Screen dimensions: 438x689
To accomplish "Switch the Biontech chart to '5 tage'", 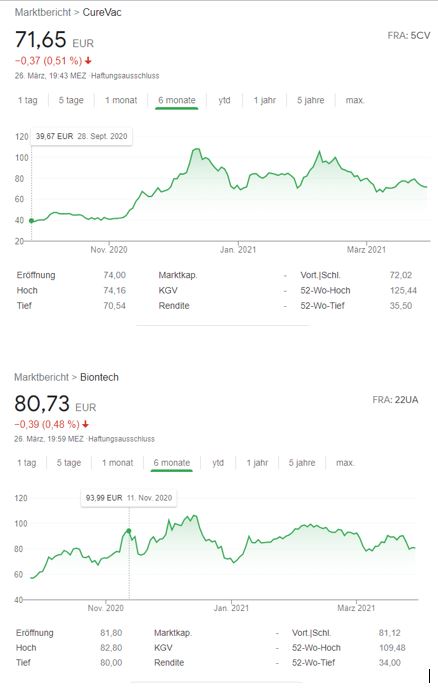I will 69,463.
